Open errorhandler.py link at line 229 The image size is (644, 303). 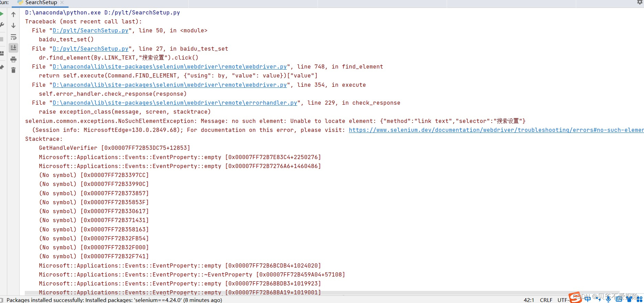175,103
